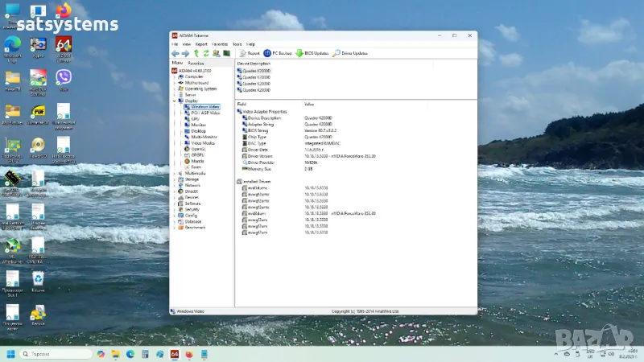Launch PC Backup from toolbar
Screen dimensions: 644x362
278,53
